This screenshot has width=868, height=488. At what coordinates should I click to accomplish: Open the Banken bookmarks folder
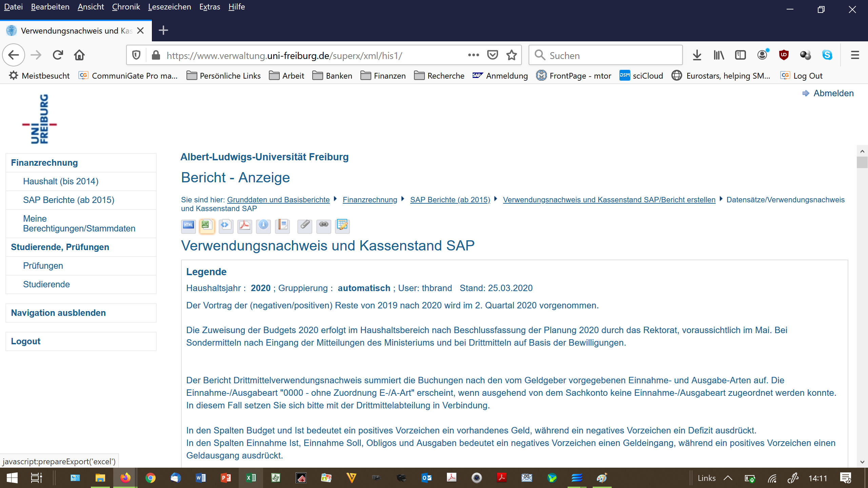click(332, 76)
